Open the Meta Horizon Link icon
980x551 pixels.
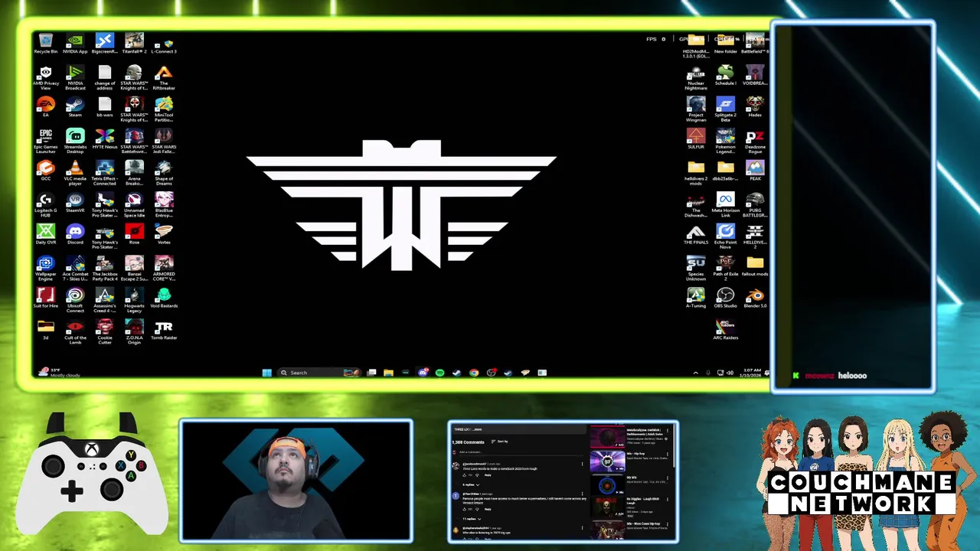point(725,204)
